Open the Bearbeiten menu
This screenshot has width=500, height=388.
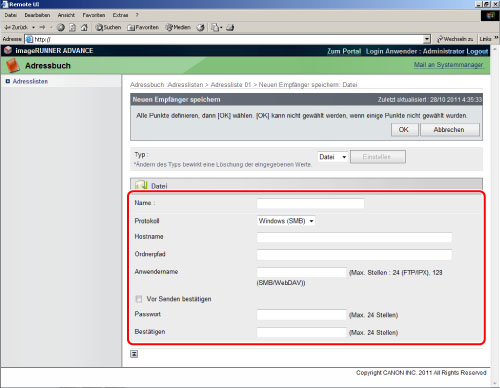(37, 15)
